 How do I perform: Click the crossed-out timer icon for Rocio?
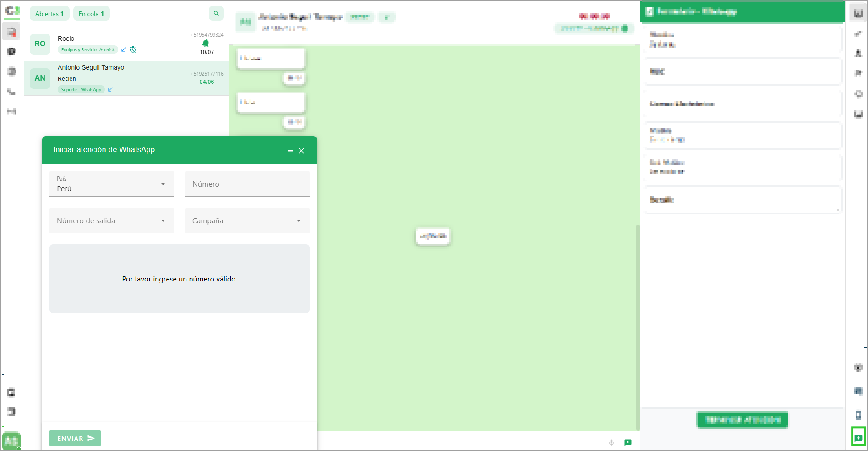point(133,49)
